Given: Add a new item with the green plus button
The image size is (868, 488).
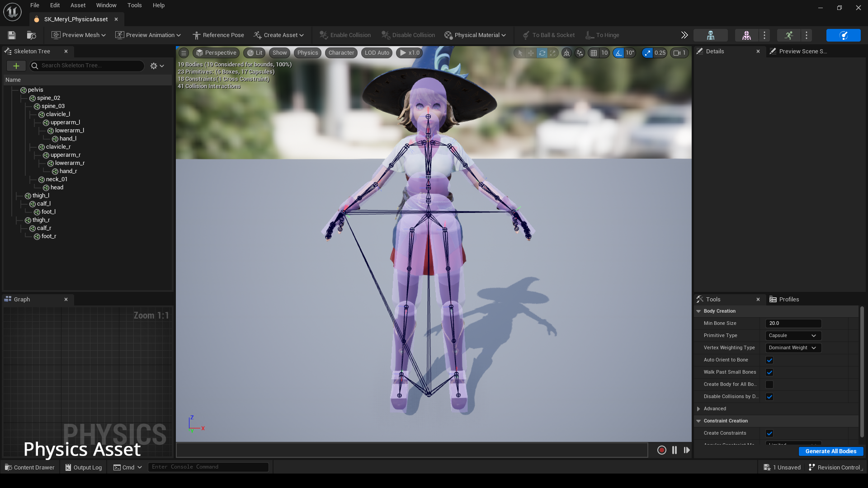Looking at the screenshot, I should point(16,66).
